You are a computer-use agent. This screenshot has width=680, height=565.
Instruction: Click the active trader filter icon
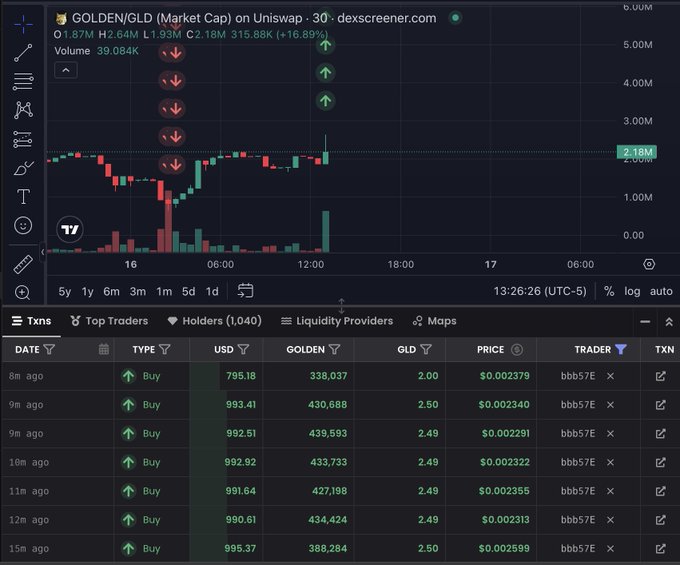point(621,349)
